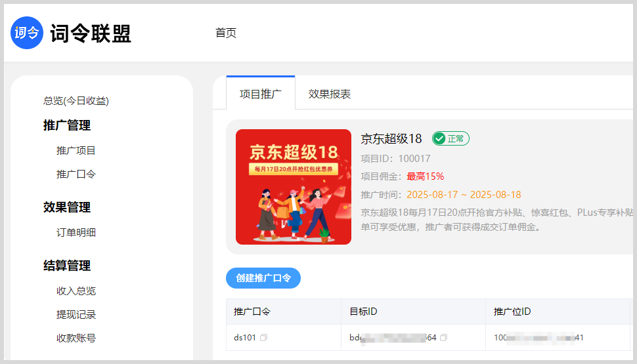Copy the target ID ending 64 icon
This screenshot has height=364, width=637.
tap(444, 338)
